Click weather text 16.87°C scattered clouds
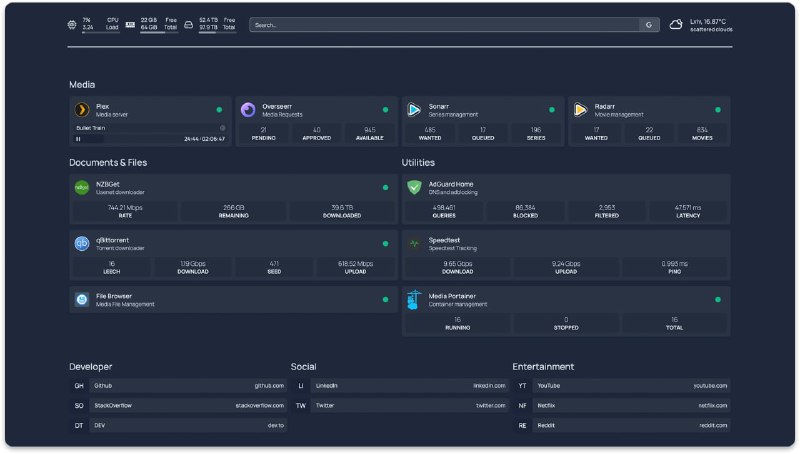This screenshot has width=800, height=454. pos(711,25)
